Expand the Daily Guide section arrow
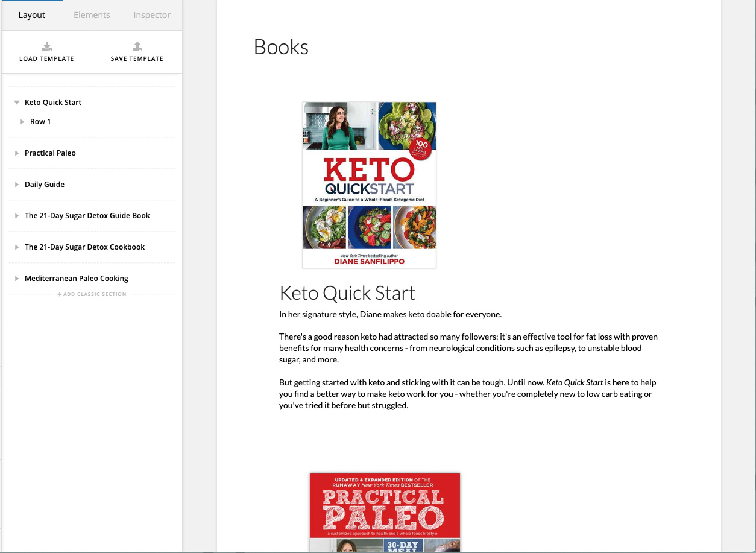The width and height of the screenshot is (756, 553). click(x=17, y=185)
